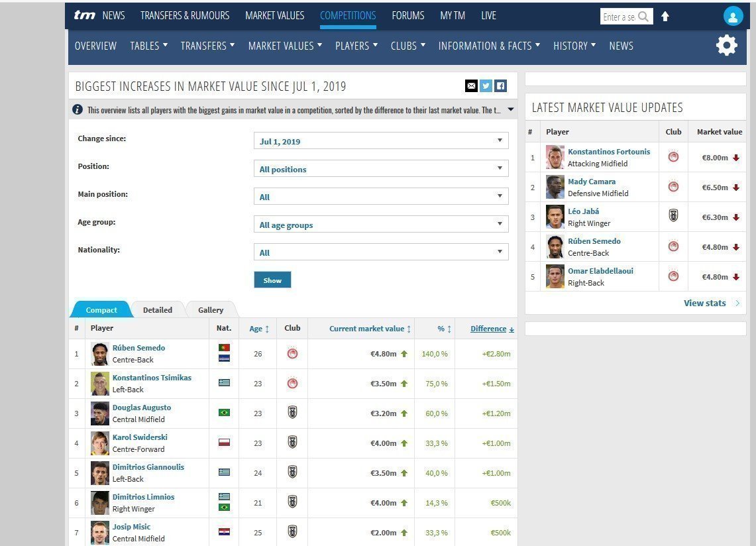Click Douglas Augusto player photo thumbnail

[x=100, y=413]
